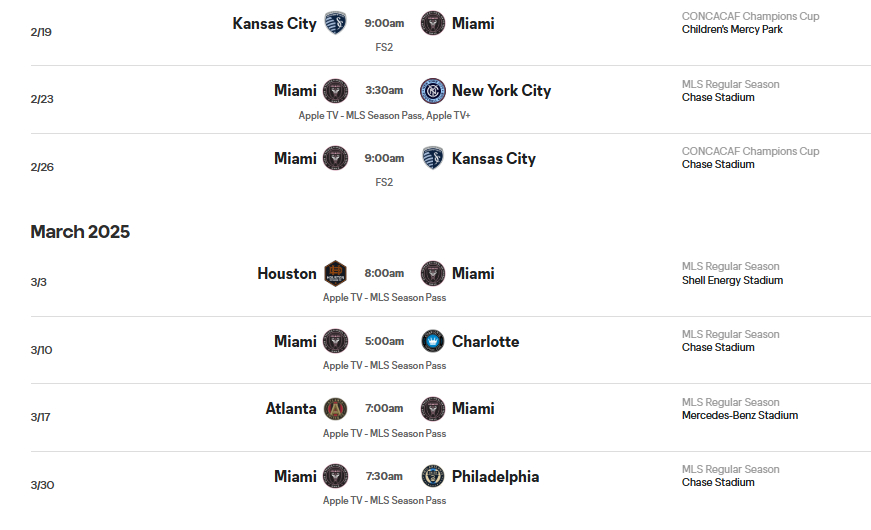Image resolution: width=871 pixels, height=530 pixels.
Task: Click the Atlanta United crest
Action: [336, 409]
